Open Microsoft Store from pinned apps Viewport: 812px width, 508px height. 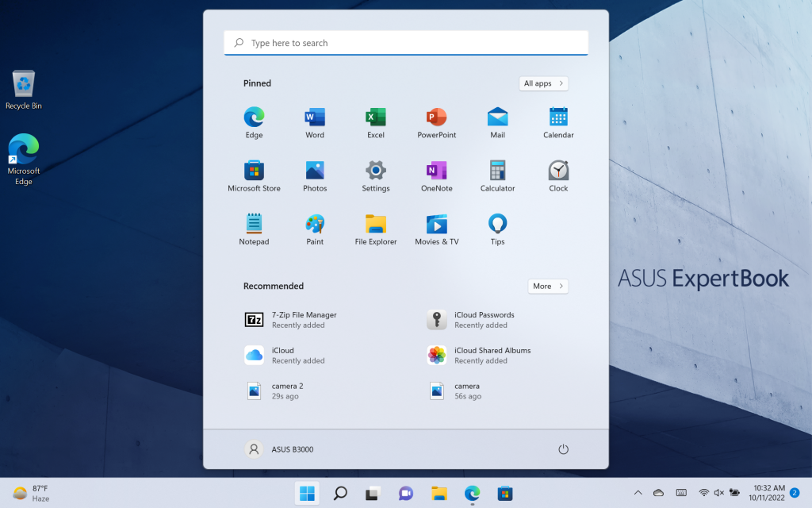(x=254, y=176)
